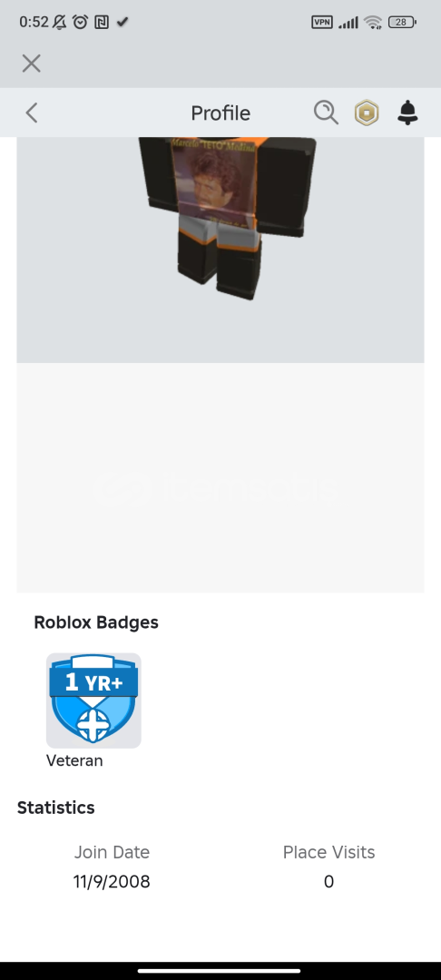Open the Robux hexagon icon
441x980 pixels.
tap(367, 113)
